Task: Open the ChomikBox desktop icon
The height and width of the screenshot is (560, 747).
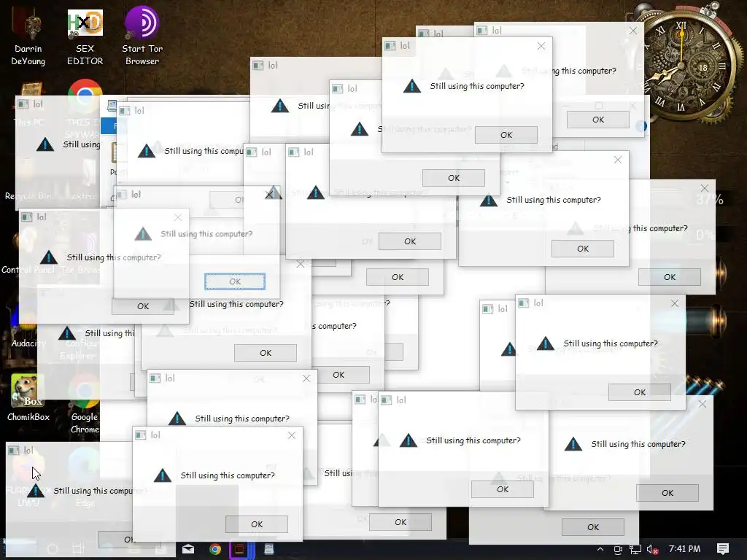Action: click(x=28, y=397)
